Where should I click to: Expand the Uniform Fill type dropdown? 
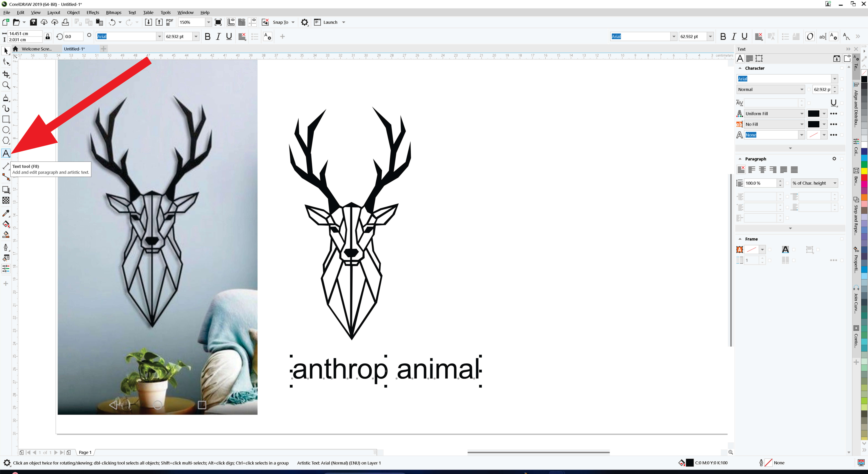coord(802,114)
